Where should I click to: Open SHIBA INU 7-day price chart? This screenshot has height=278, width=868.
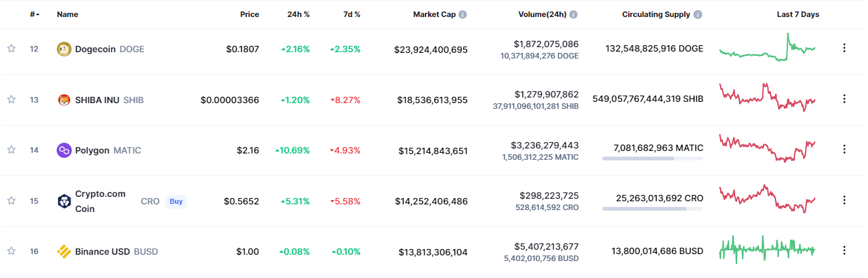click(x=767, y=97)
